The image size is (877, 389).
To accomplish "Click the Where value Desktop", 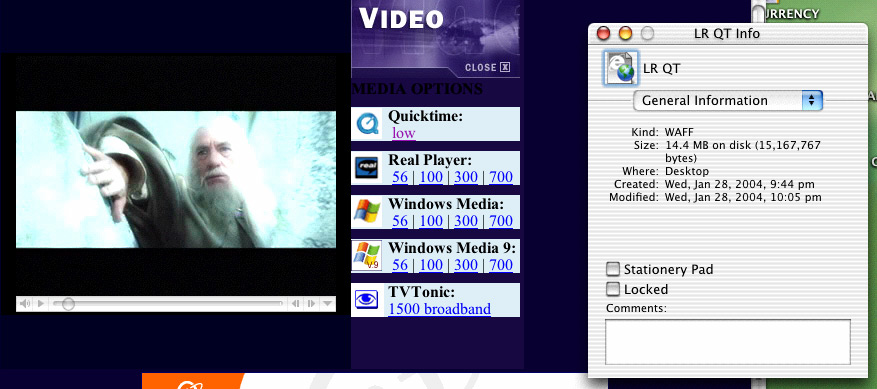I will tap(687, 171).
